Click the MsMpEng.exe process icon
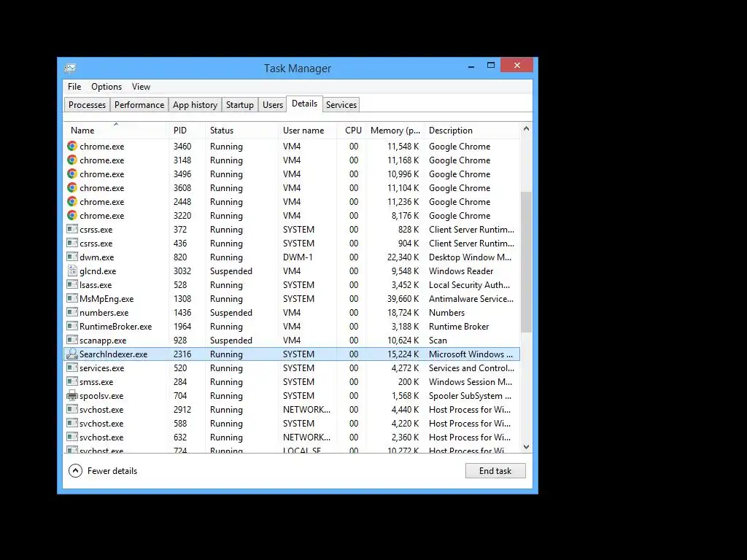This screenshot has width=747, height=560. pos(72,298)
